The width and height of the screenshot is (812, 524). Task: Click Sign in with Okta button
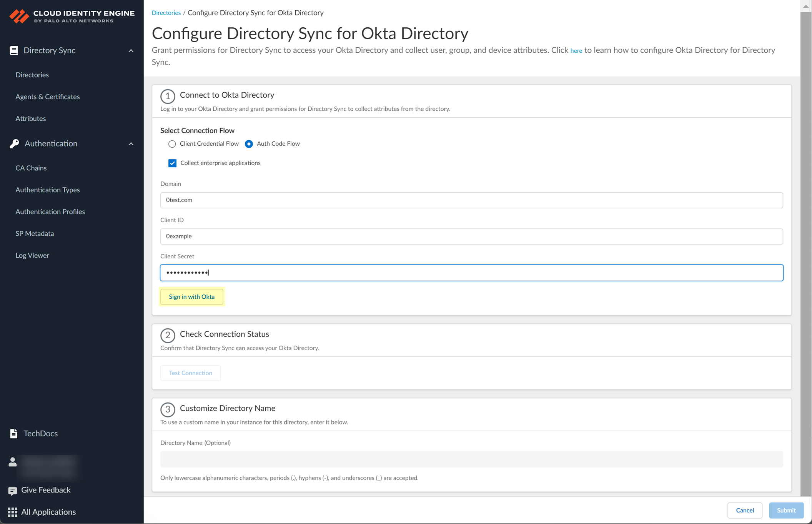click(192, 297)
